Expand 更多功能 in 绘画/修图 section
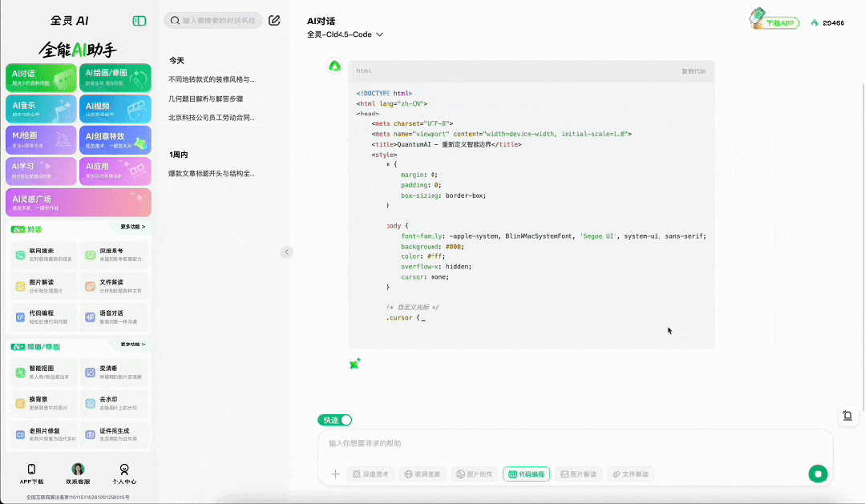Image resolution: width=865 pixels, height=504 pixels. [x=133, y=345]
